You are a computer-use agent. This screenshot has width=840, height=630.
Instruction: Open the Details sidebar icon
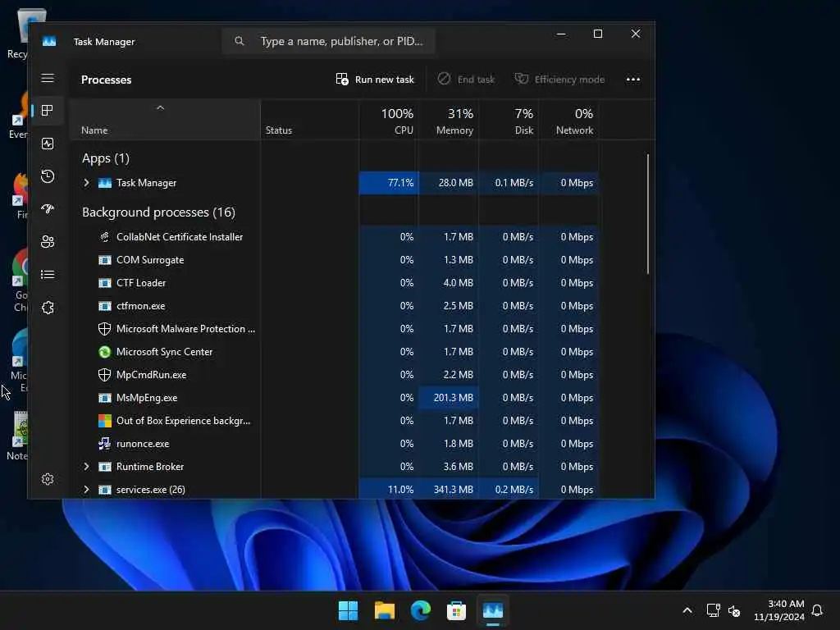point(48,274)
